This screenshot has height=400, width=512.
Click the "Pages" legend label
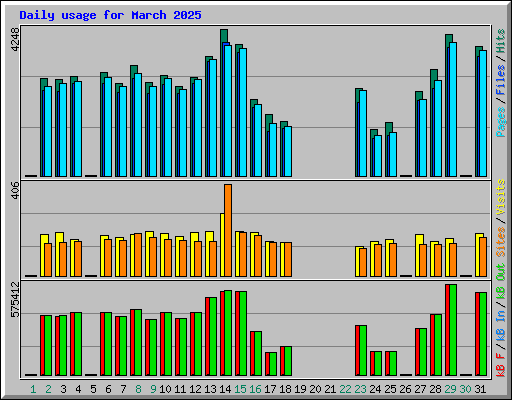501,122
